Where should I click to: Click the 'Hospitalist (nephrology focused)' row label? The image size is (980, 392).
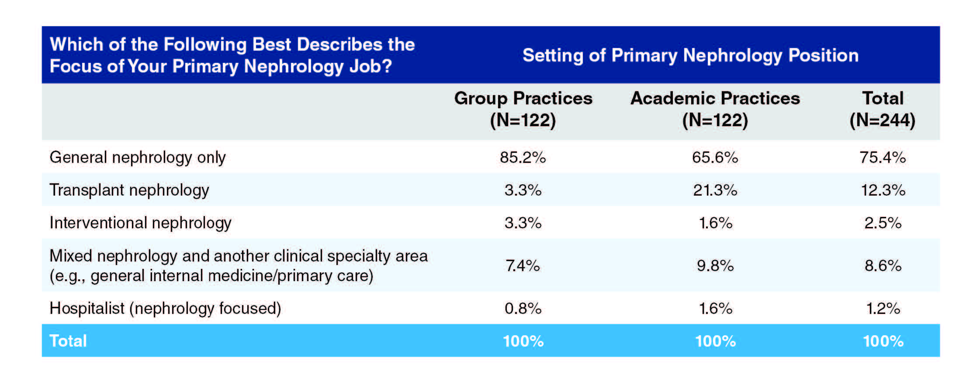(165, 308)
